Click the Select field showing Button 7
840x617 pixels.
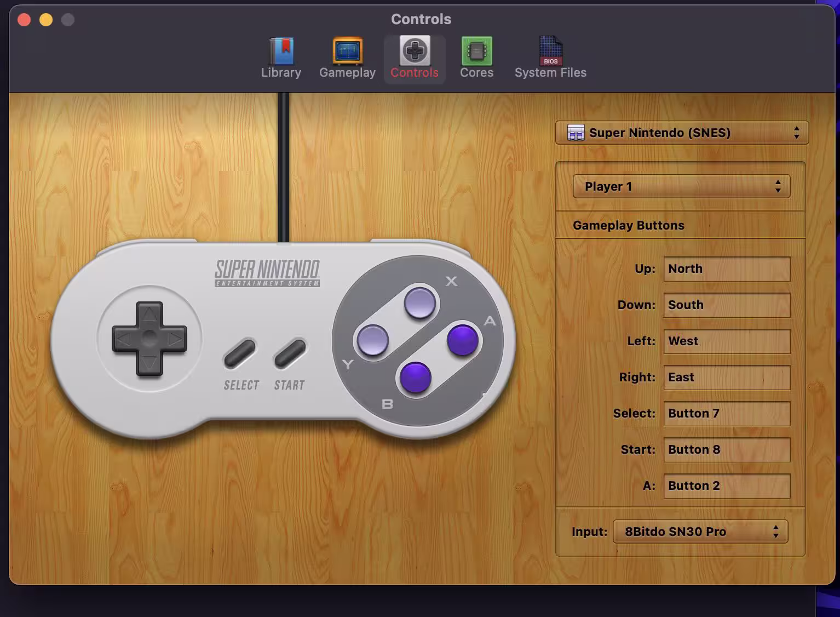click(727, 414)
